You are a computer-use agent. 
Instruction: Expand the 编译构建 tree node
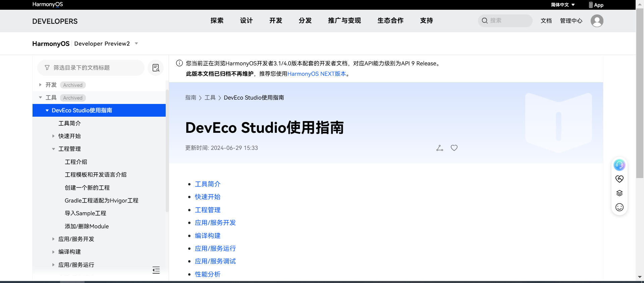point(53,252)
